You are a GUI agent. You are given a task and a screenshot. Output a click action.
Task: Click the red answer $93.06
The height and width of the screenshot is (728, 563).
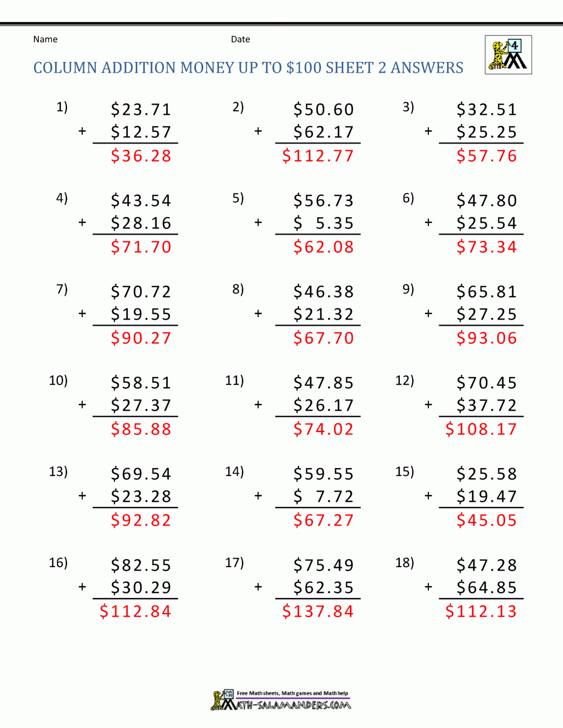[486, 338]
